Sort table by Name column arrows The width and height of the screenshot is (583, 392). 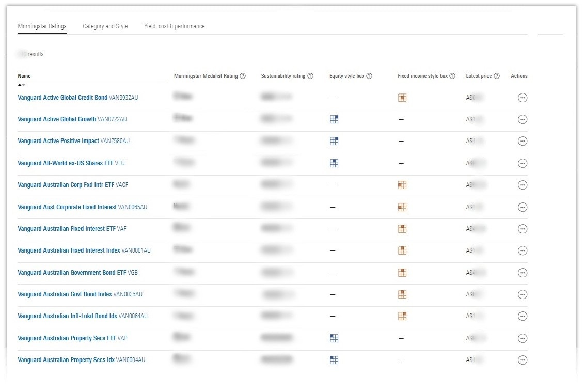21,85
